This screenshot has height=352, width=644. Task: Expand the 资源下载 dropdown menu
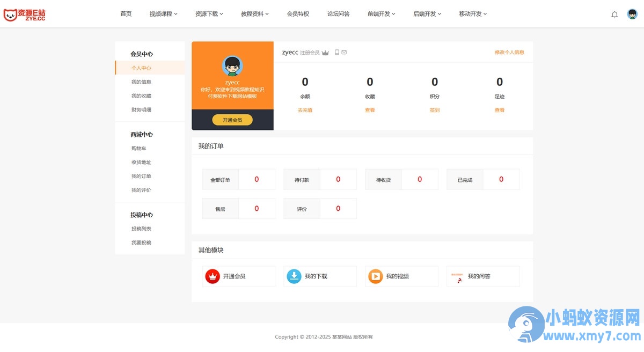[x=209, y=14]
